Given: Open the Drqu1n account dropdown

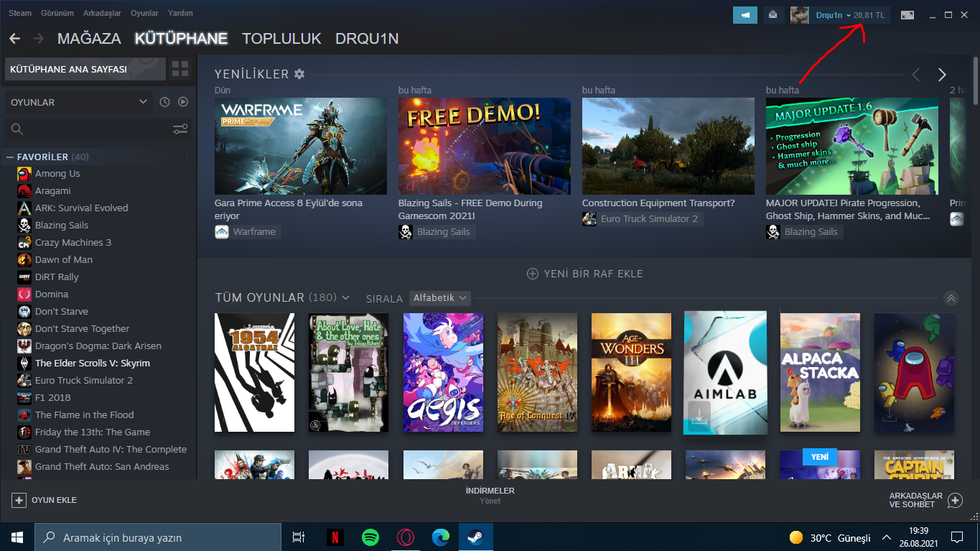Looking at the screenshot, I should click(833, 15).
